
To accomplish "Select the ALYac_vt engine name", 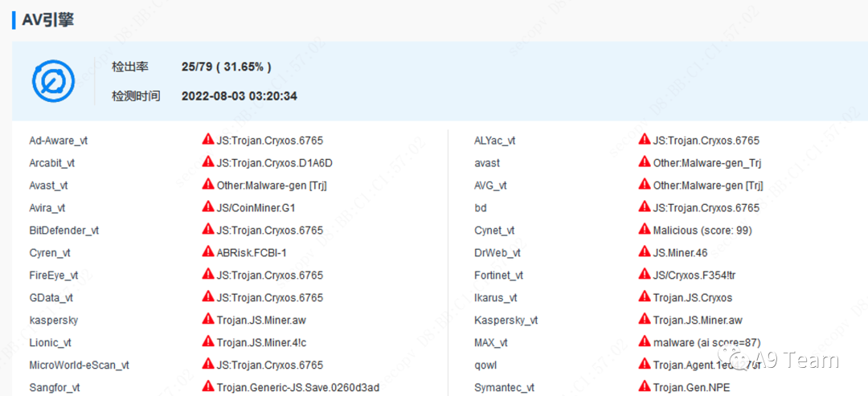I will [495, 141].
